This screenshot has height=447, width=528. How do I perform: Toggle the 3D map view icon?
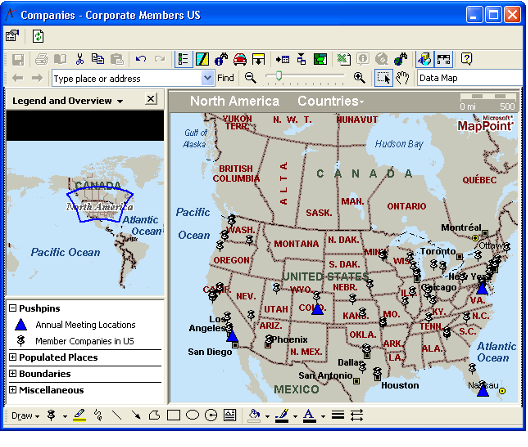(425, 59)
